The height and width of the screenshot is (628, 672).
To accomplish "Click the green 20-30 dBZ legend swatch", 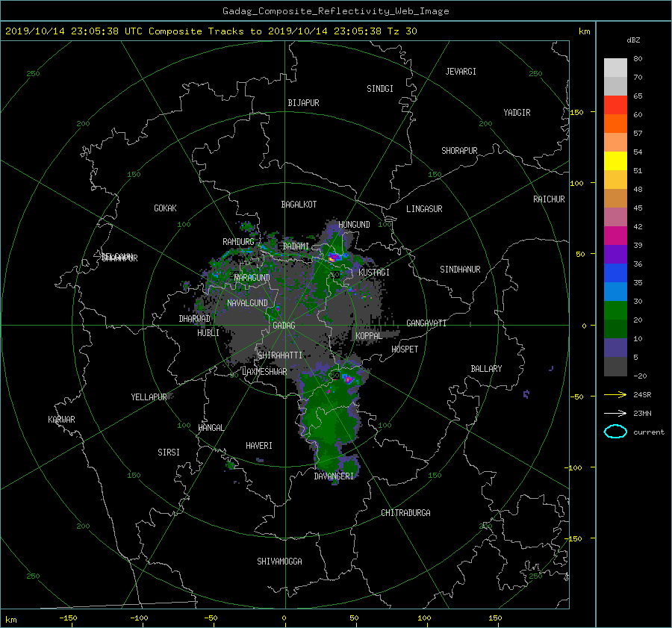I will [615, 310].
